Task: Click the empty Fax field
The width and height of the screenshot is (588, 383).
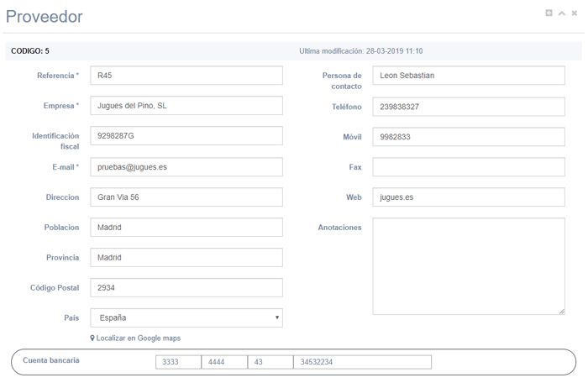Action: (x=468, y=167)
